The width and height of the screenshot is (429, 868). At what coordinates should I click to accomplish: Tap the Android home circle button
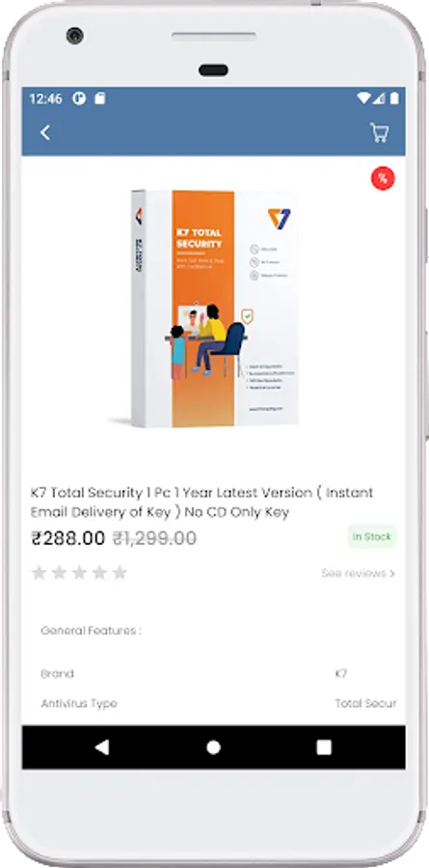(x=214, y=747)
